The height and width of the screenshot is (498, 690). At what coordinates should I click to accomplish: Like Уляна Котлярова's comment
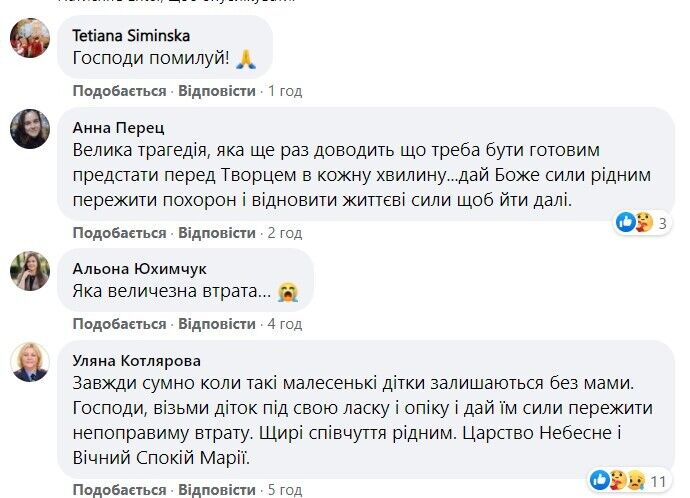119,491
